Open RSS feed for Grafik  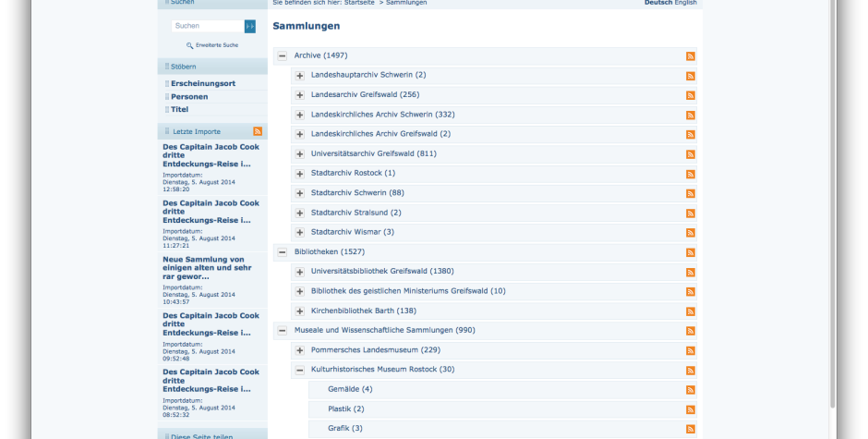pos(691,429)
